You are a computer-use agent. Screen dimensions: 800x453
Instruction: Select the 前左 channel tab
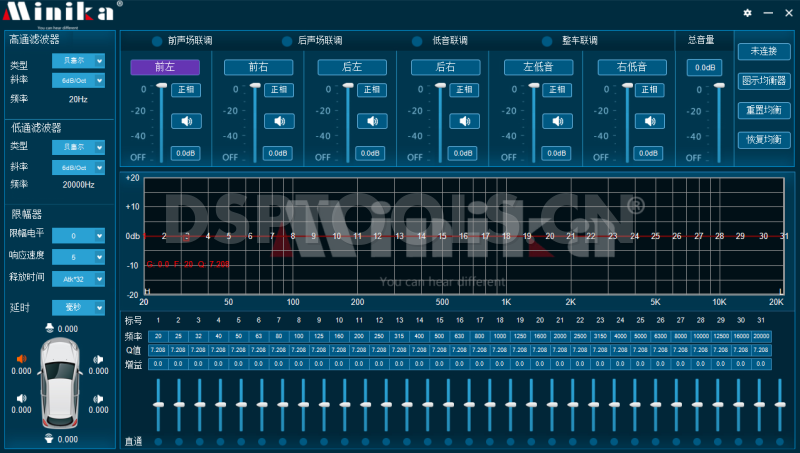[165, 67]
